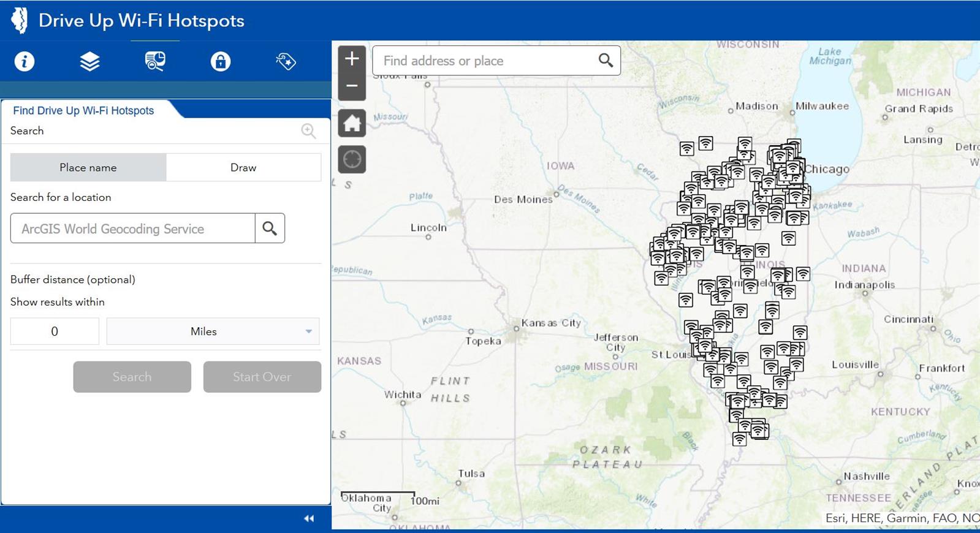Click the Start Over button

point(262,377)
